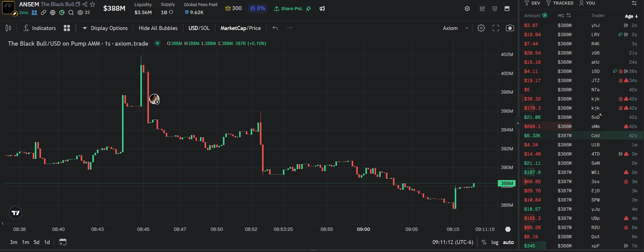Viewport: 644px width, 252px height.
Task: Expand the collapsed side panel arrow
Action: click(x=518, y=123)
